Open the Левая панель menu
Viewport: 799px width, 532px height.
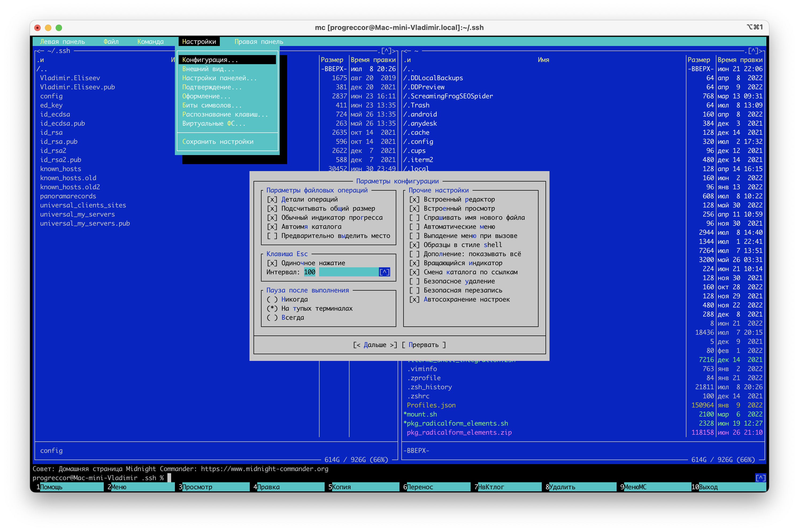click(x=62, y=42)
